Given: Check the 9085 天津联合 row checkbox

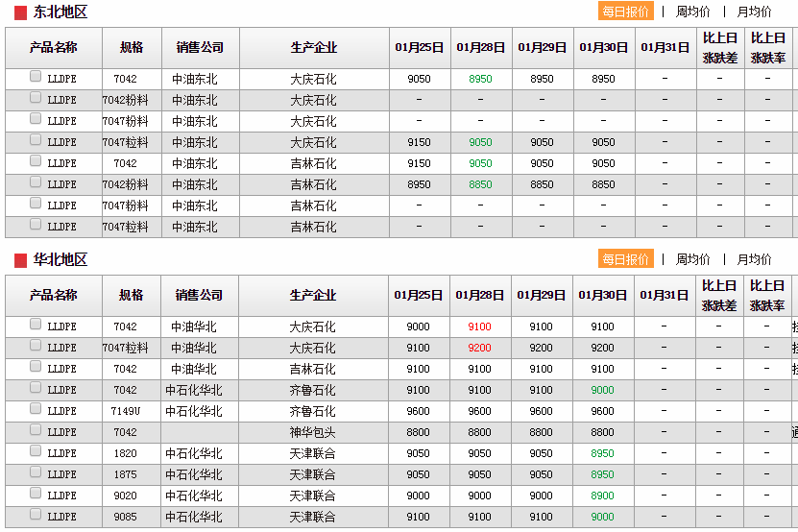Looking at the screenshot, I should point(36,514).
